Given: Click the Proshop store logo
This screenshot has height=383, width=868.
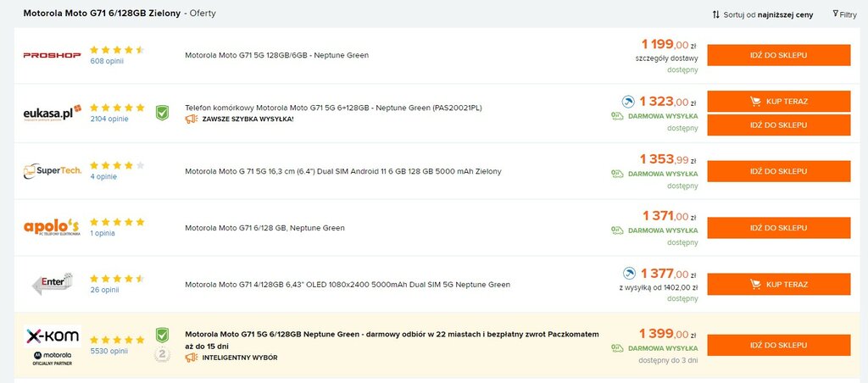Looking at the screenshot, I should click(x=52, y=55).
